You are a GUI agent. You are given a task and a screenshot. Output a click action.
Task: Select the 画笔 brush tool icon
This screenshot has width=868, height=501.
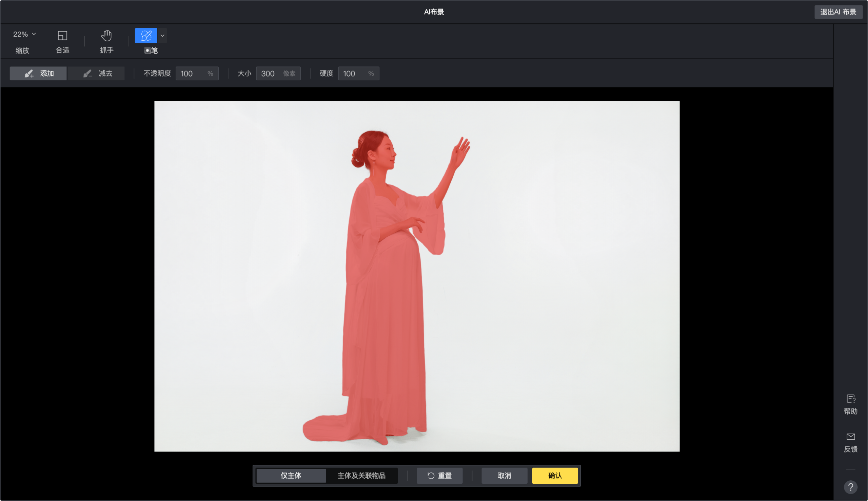[146, 36]
